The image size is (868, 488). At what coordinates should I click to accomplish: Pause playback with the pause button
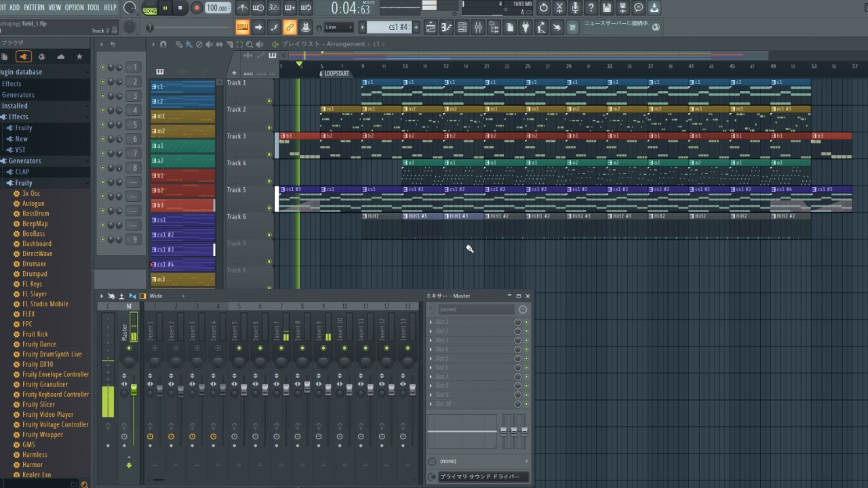(165, 8)
